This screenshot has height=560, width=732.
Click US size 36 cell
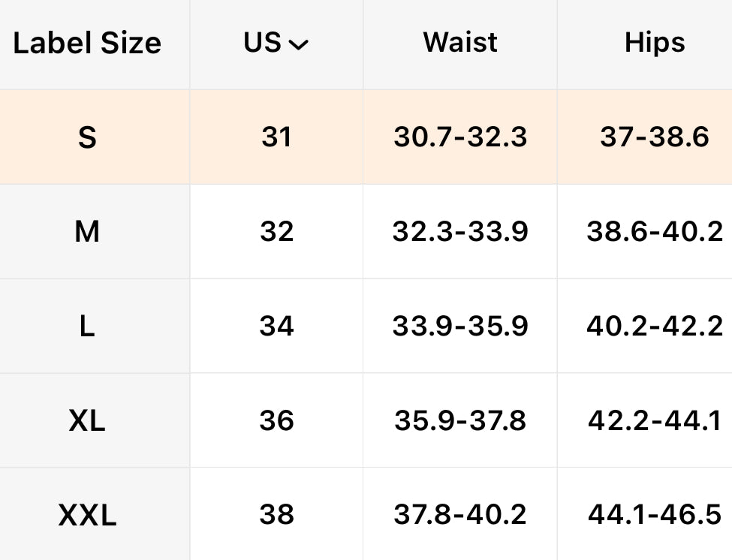[276, 421]
